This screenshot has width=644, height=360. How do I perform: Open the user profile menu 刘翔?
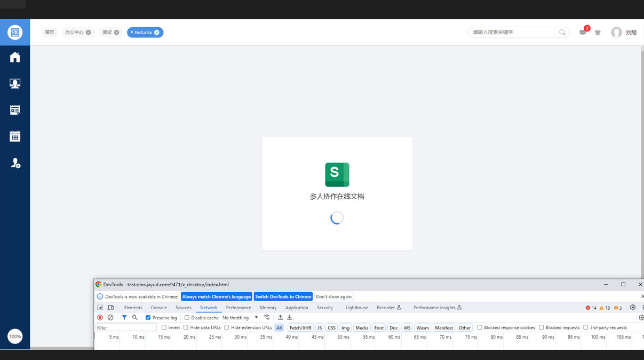(x=624, y=33)
